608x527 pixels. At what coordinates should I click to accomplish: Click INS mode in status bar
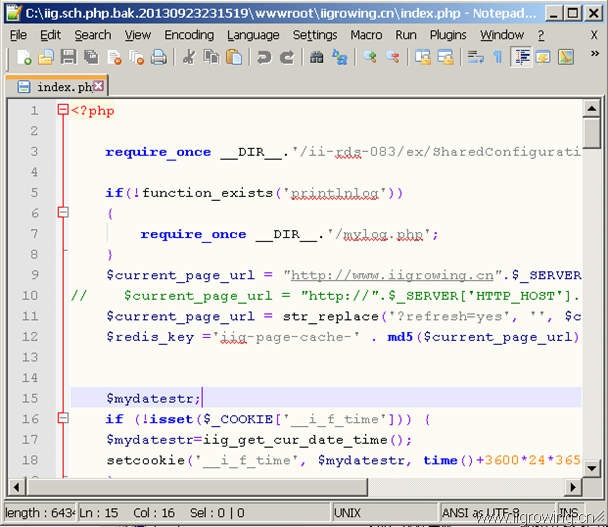coord(569,513)
